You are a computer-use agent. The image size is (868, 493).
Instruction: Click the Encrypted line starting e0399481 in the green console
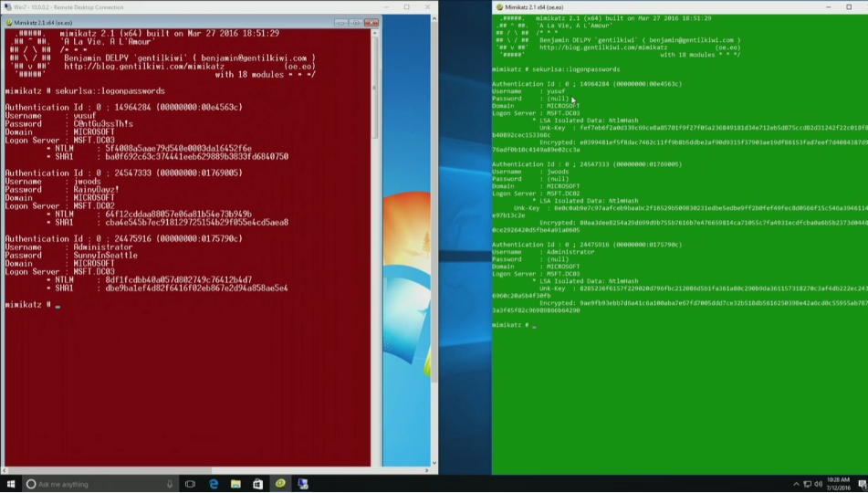tap(704, 142)
